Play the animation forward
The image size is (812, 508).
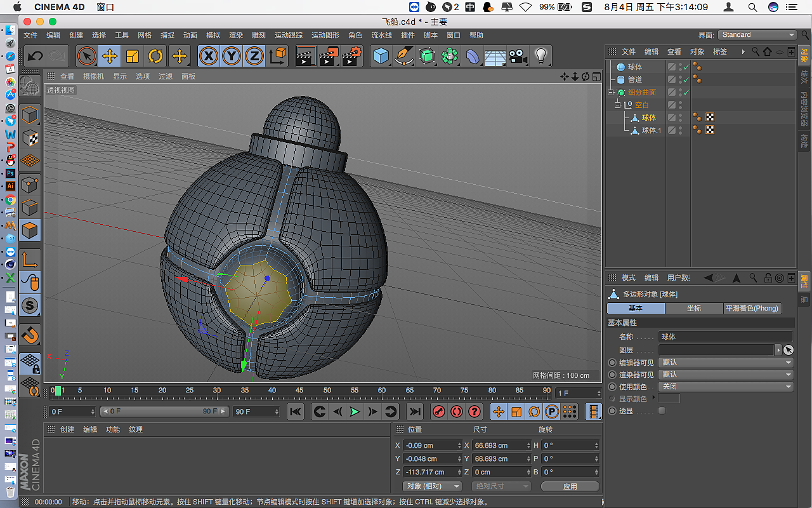pyautogui.click(x=355, y=411)
